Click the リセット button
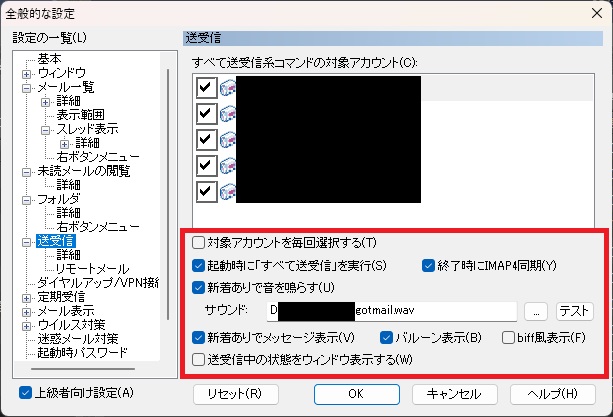 click(236, 394)
